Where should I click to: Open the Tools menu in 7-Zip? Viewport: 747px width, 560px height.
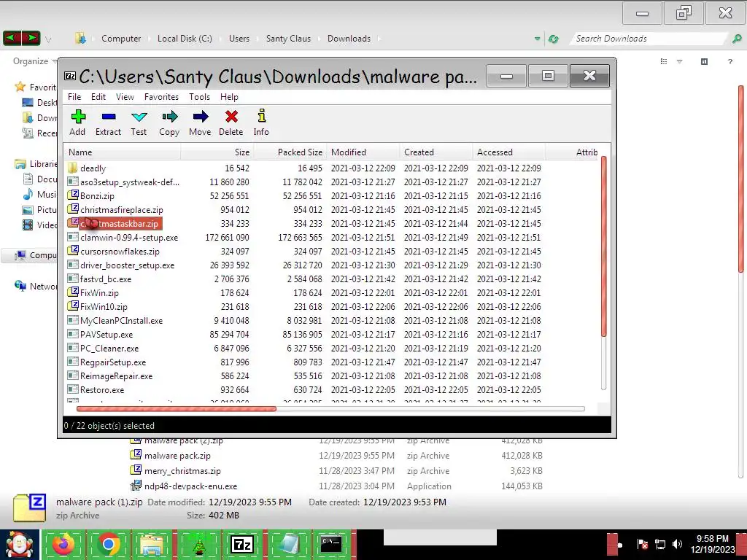click(x=199, y=97)
